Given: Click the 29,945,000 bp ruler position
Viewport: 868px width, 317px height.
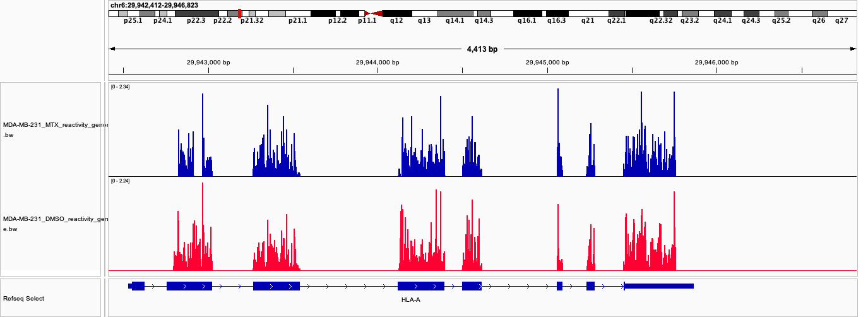Looking at the screenshot, I should [x=547, y=63].
